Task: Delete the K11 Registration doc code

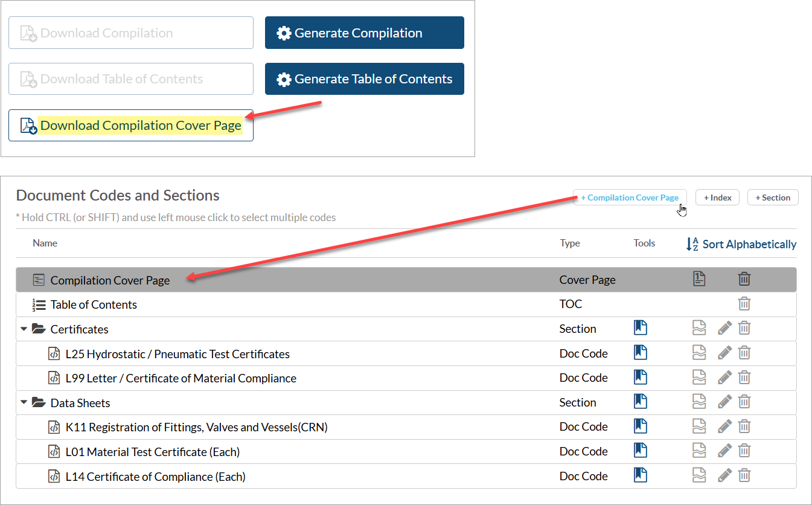Action: click(x=744, y=426)
